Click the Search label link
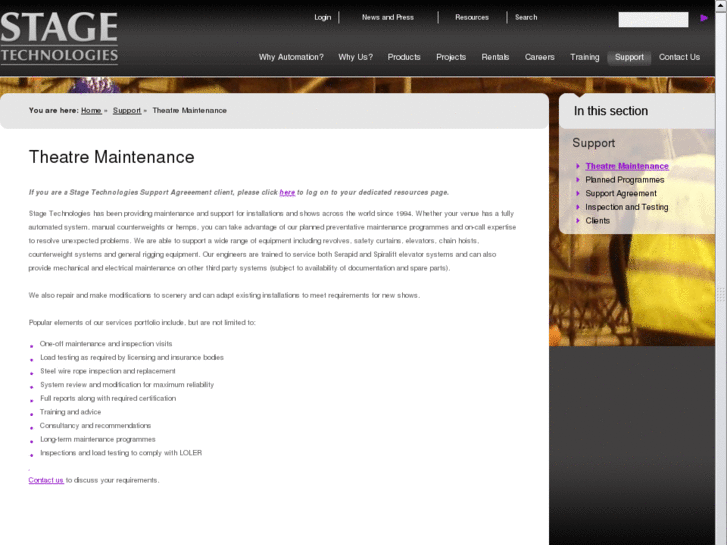727x545 pixels. point(526,17)
